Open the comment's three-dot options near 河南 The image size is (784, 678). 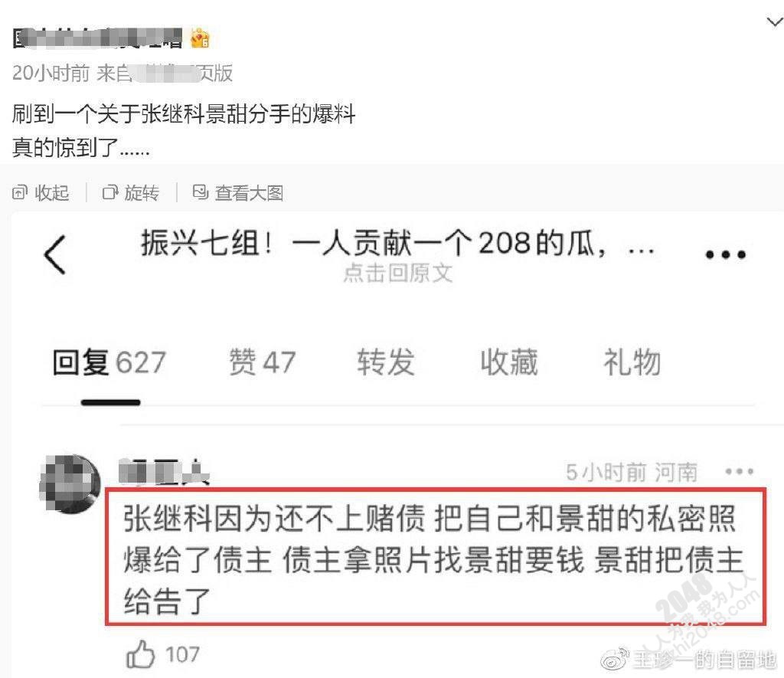click(739, 471)
